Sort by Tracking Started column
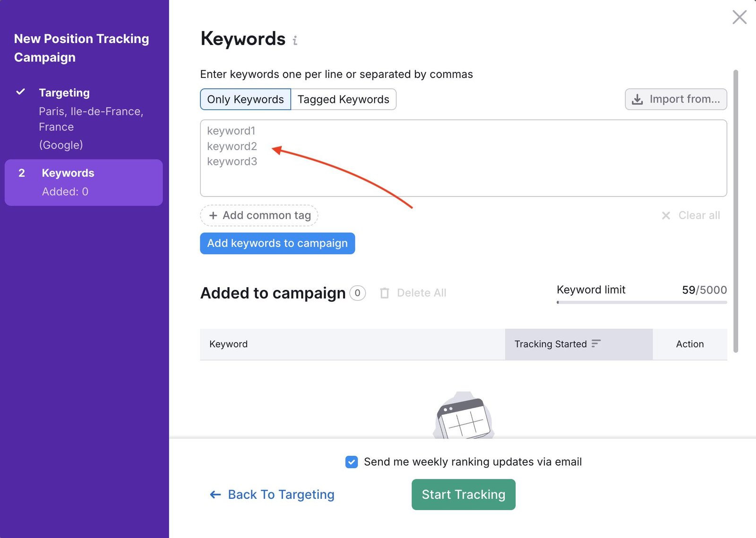756x538 pixels. (579, 344)
